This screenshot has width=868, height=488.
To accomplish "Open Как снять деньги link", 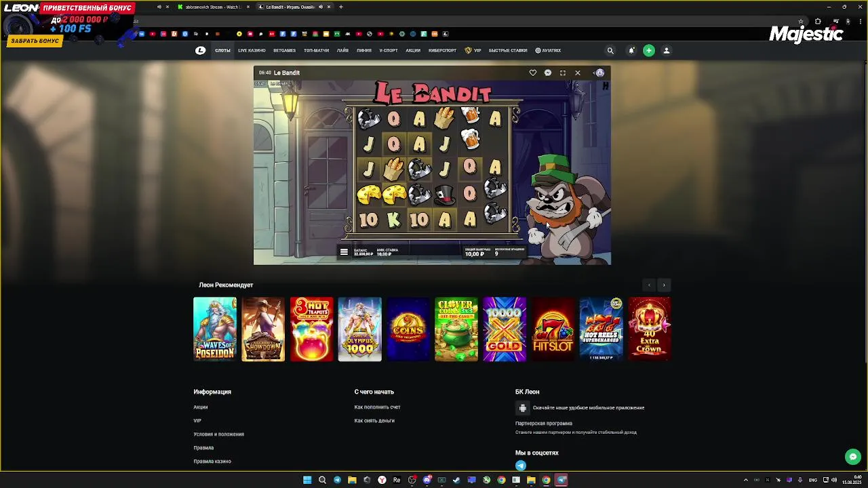I will (x=374, y=421).
